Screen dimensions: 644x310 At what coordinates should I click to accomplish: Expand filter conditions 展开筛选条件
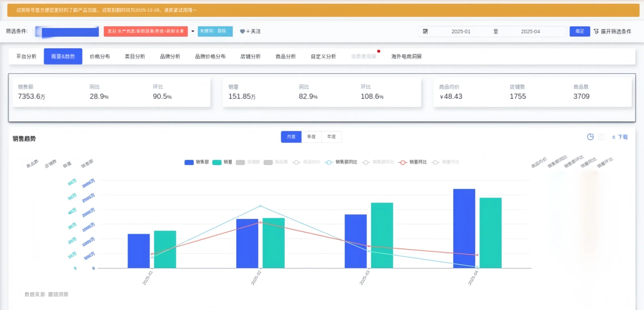pos(616,31)
